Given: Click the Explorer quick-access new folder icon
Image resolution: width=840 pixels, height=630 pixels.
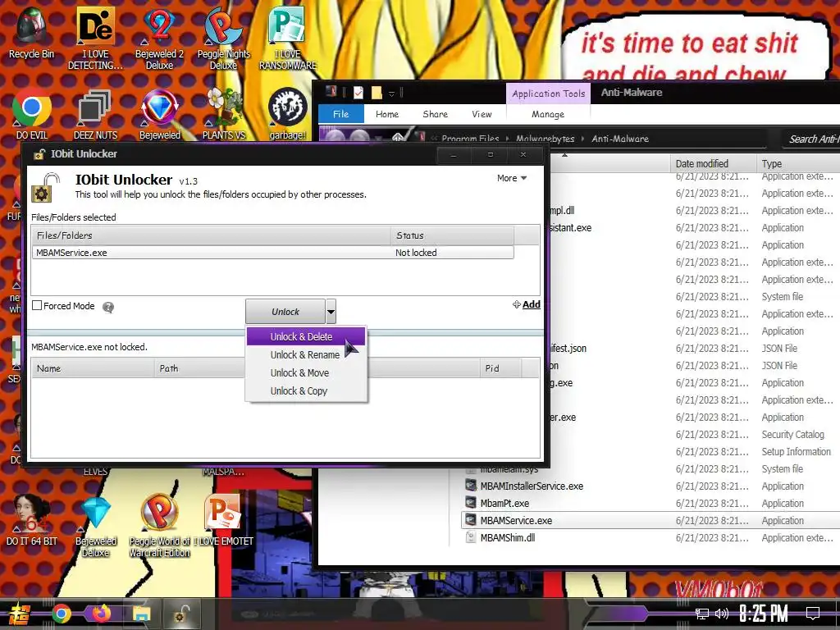Looking at the screenshot, I should click(x=377, y=93).
